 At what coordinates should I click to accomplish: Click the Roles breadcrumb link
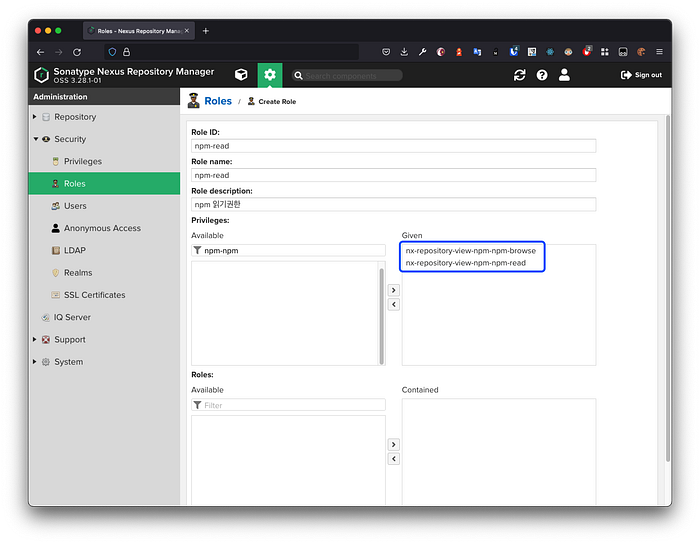(x=218, y=101)
